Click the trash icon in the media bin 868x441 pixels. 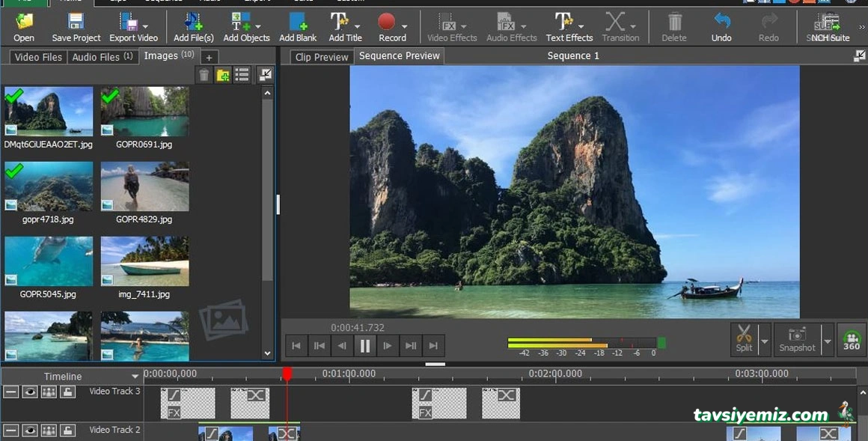click(x=204, y=75)
